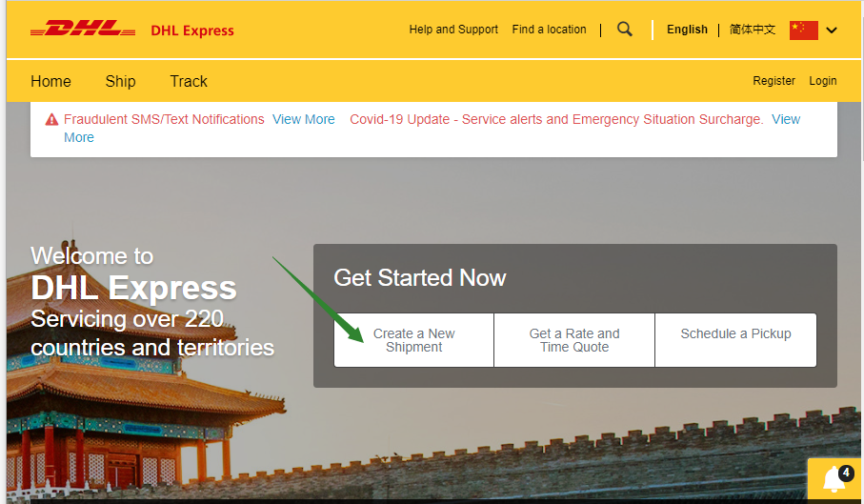Open the Home menu
The height and width of the screenshot is (504, 864).
click(50, 82)
